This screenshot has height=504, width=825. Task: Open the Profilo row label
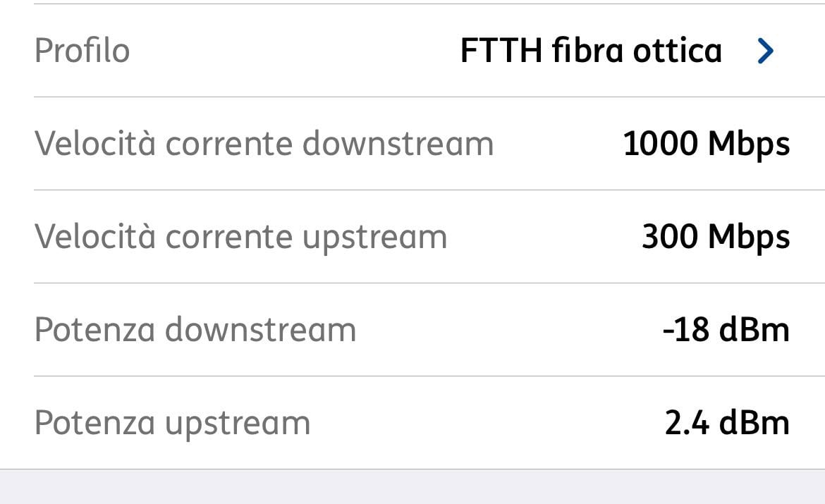(x=82, y=51)
